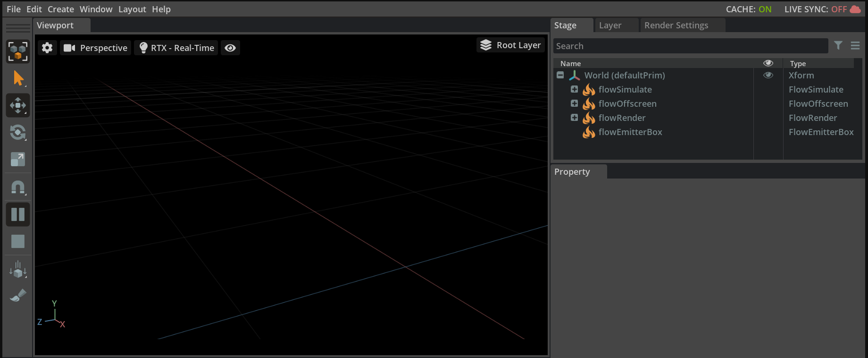Open the Perspective camera dropdown
The height and width of the screenshot is (358, 868).
[95, 48]
